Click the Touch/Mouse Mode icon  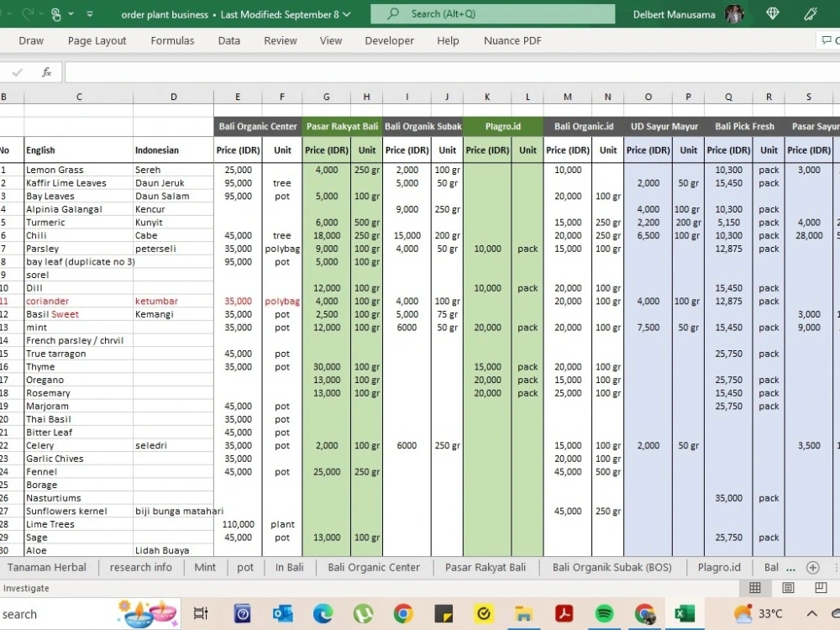(x=56, y=14)
